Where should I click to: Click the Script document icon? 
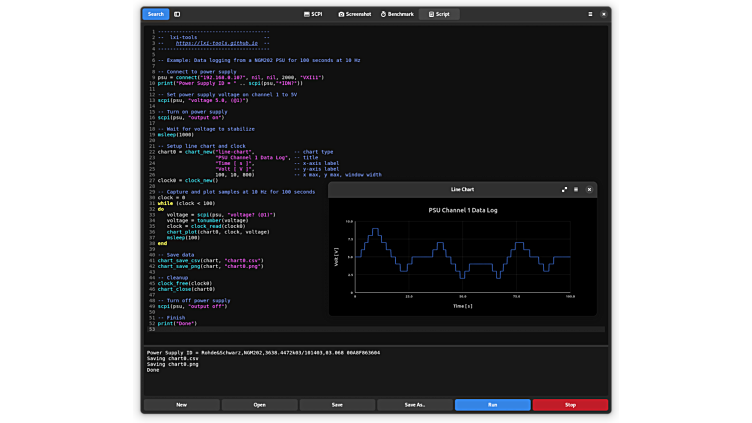point(430,14)
